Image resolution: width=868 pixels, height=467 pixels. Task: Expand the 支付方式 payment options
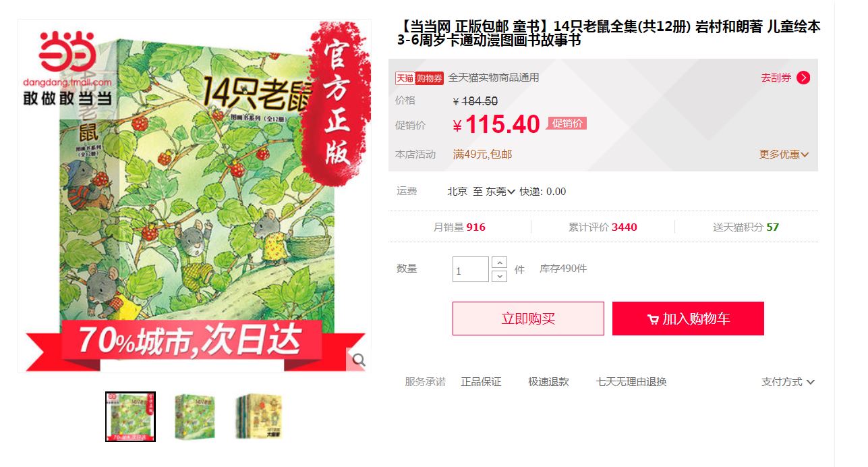pyautogui.click(x=788, y=382)
